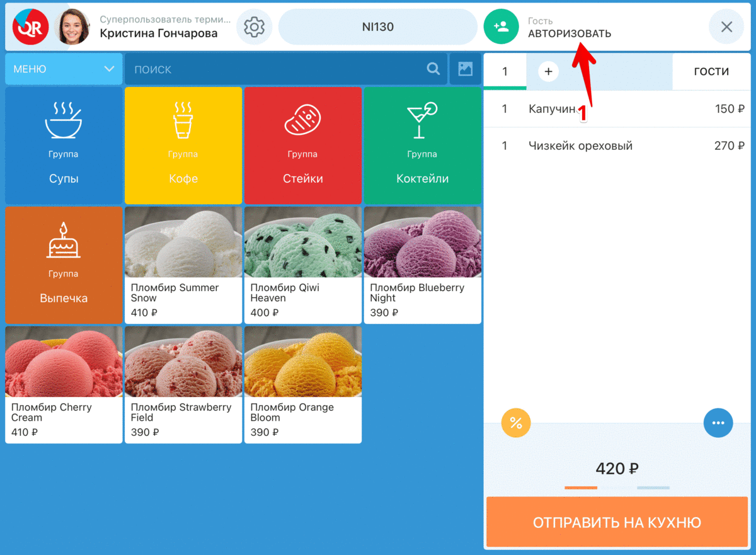756x555 pixels.
Task: Click АВТОРИЗОВАТЬ guest link
Action: click(x=570, y=33)
